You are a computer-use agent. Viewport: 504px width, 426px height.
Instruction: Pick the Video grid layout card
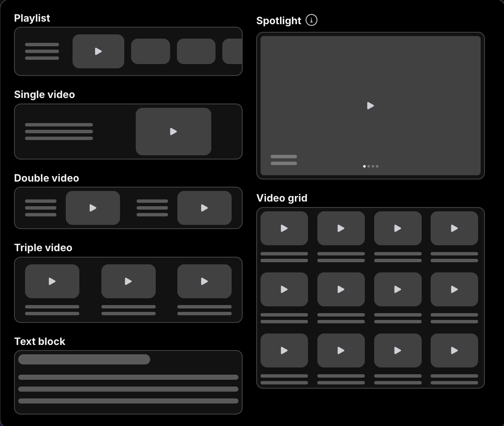370,298
